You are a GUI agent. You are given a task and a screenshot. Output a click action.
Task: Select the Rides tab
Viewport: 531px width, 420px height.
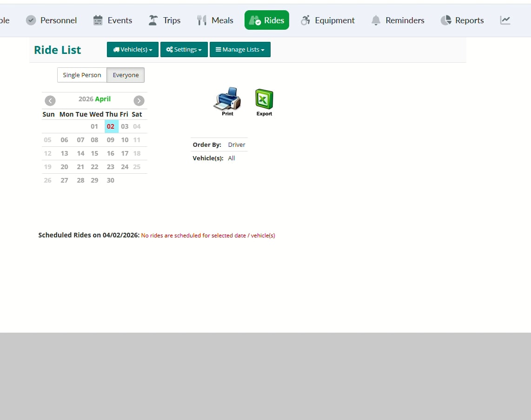click(x=267, y=20)
